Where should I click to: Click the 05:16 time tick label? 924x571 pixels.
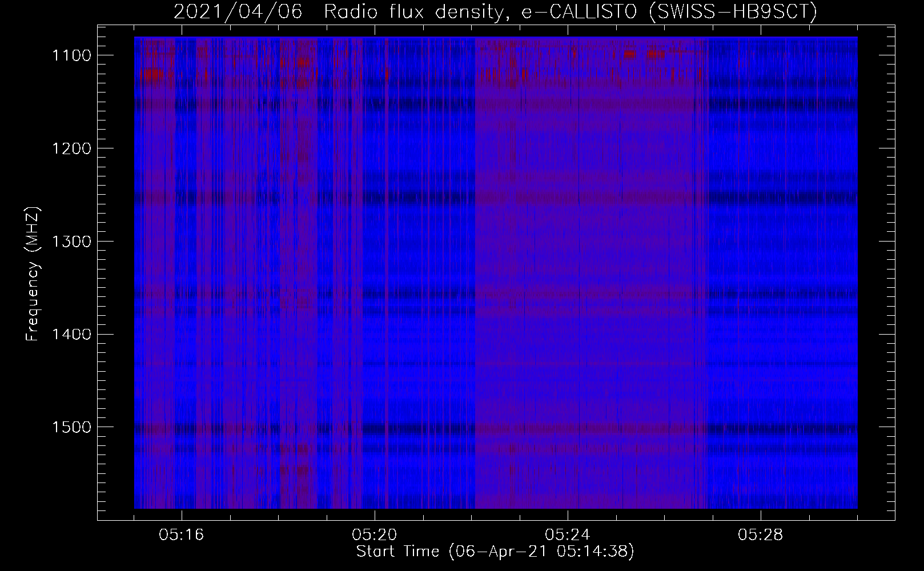(x=182, y=535)
